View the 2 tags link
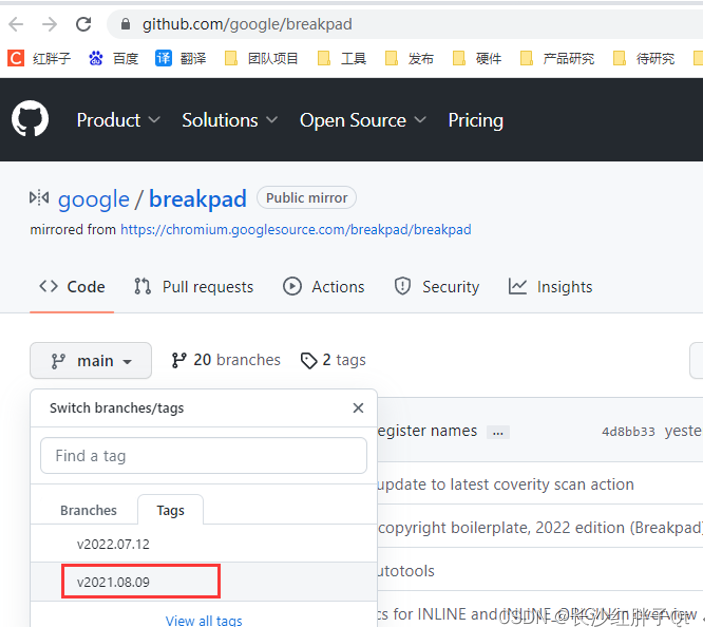This screenshot has height=637, width=705. [x=333, y=360]
